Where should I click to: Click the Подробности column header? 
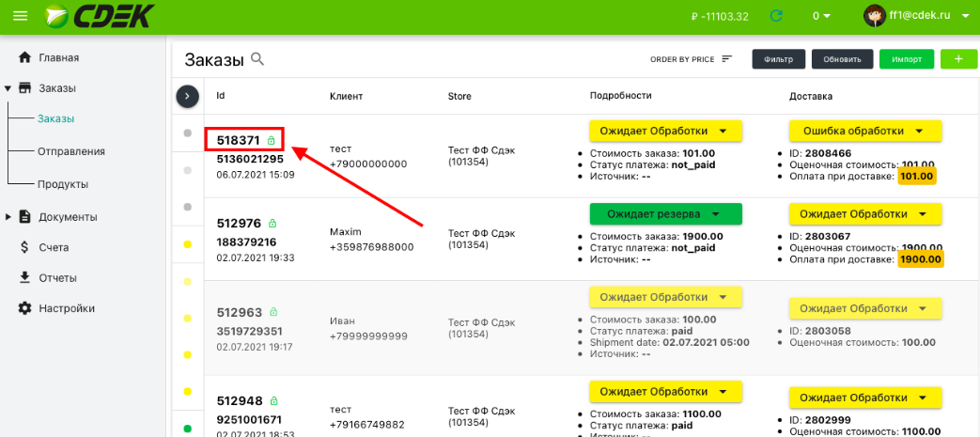pos(621,96)
